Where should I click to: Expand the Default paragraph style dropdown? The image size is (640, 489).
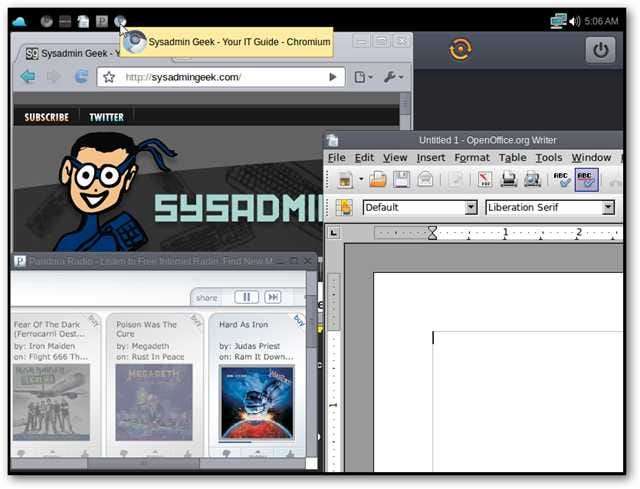(471, 207)
